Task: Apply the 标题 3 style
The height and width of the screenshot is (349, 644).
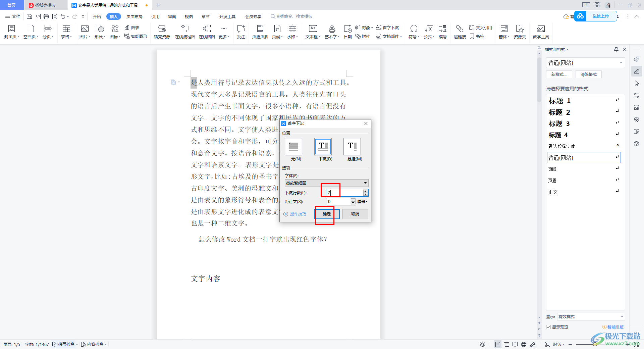Action: click(584, 123)
